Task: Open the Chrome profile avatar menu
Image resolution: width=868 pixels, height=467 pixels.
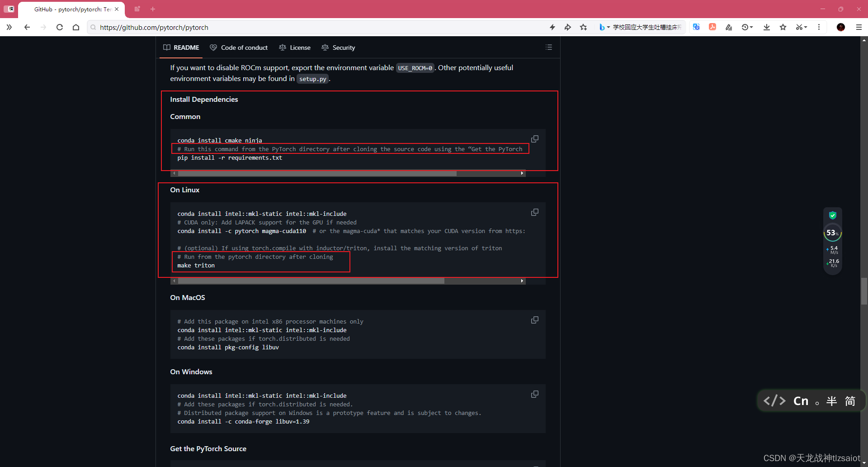Action: click(840, 27)
